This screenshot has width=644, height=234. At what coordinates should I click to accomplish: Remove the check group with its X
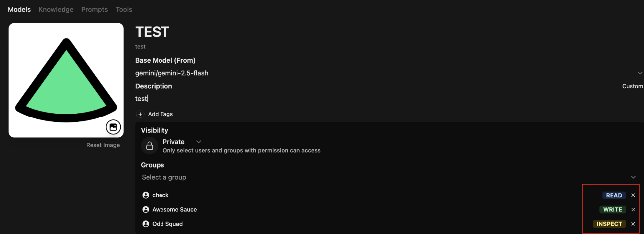click(633, 195)
